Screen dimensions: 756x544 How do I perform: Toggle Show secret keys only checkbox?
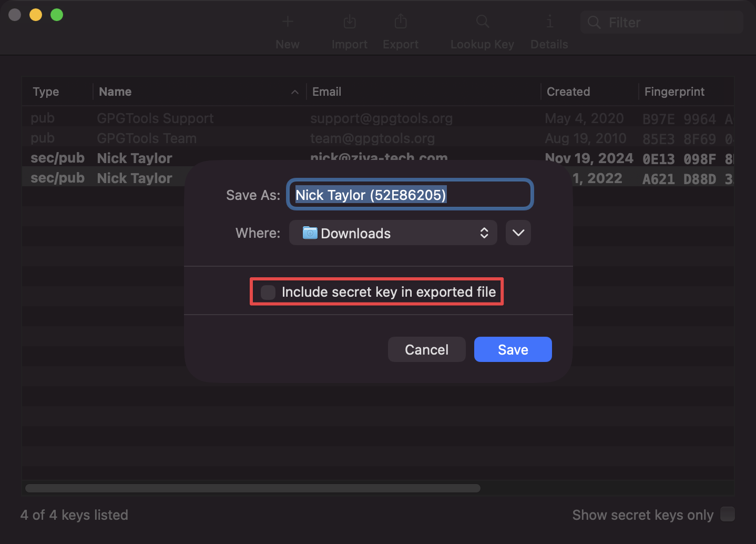pos(728,514)
